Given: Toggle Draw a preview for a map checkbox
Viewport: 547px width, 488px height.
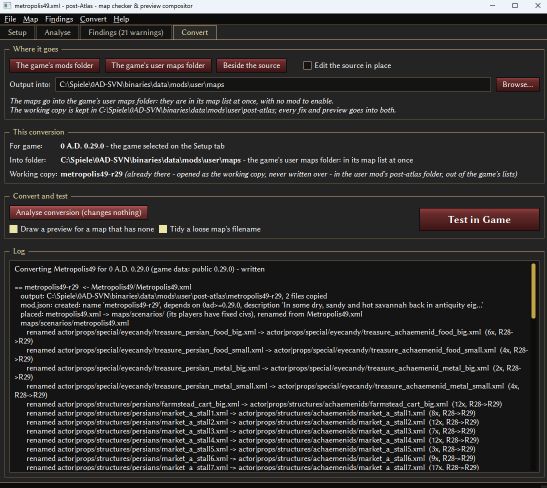Looking at the screenshot, I should pyautogui.click(x=14, y=229).
